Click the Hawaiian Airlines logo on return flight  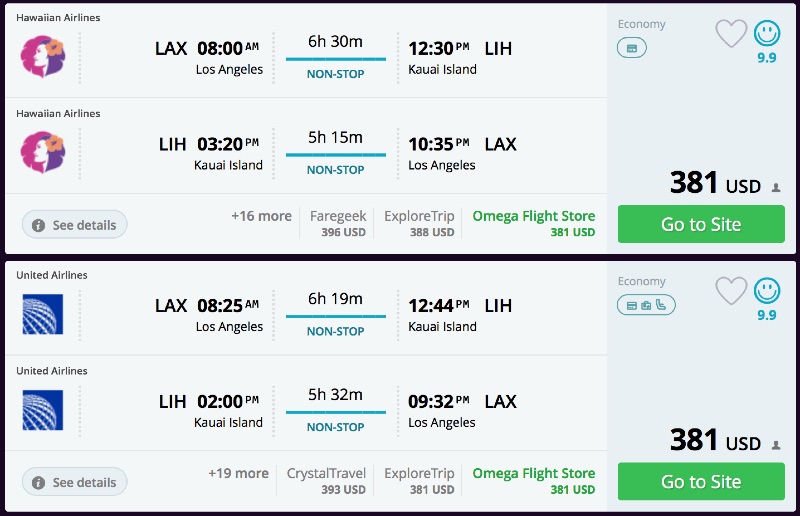[x=42, y=152]
